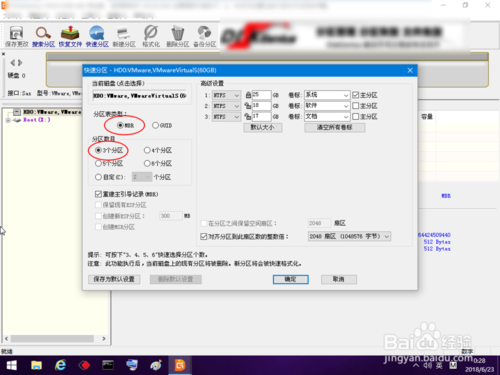The image size is (500, 375).
Task: Click the Save Changes (保存更改) toolbar icon
Action: coord(17,36)
